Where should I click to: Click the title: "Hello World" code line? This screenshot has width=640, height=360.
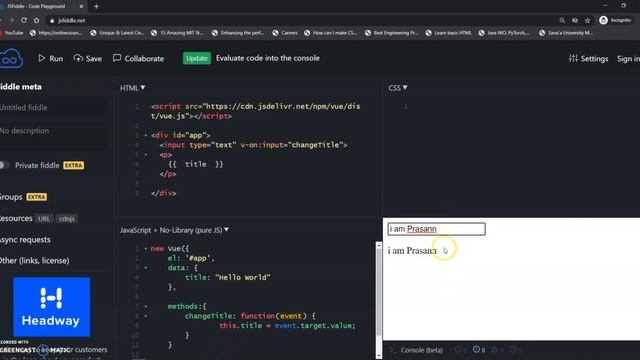pos(228,278)
